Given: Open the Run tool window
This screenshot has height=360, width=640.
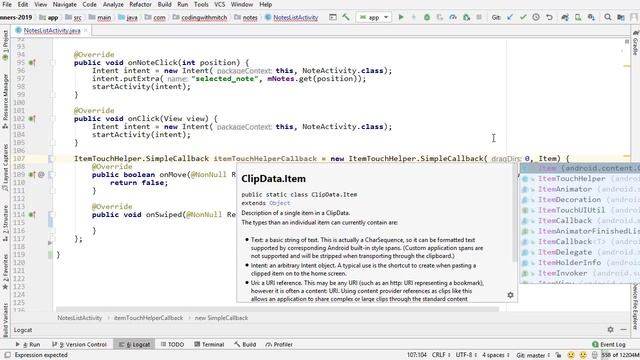Looking at the screenshot, I should (28, 344).
